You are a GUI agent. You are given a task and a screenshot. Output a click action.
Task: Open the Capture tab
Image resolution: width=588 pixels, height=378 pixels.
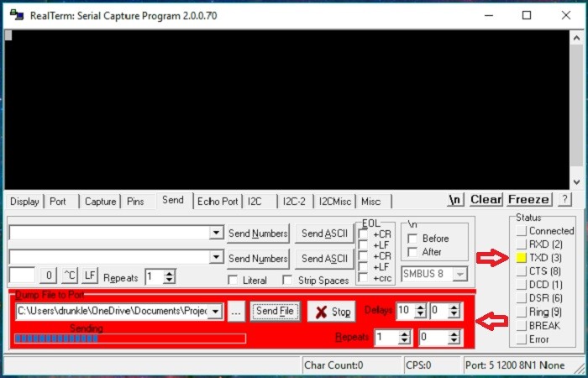point(100,202)
